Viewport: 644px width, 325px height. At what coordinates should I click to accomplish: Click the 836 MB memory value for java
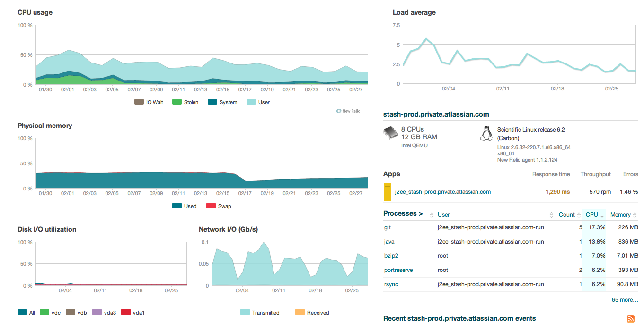628,242
